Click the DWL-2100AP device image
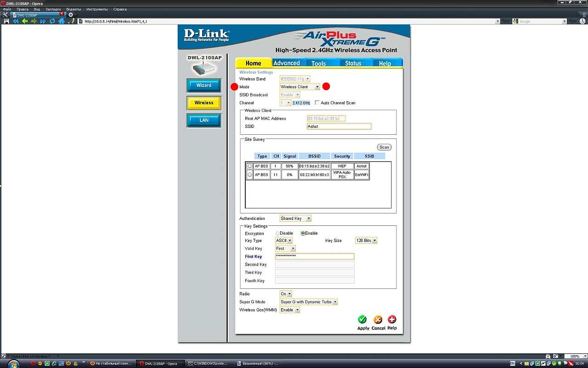Screen dimensions: 588x368 [x=204, y=69]
